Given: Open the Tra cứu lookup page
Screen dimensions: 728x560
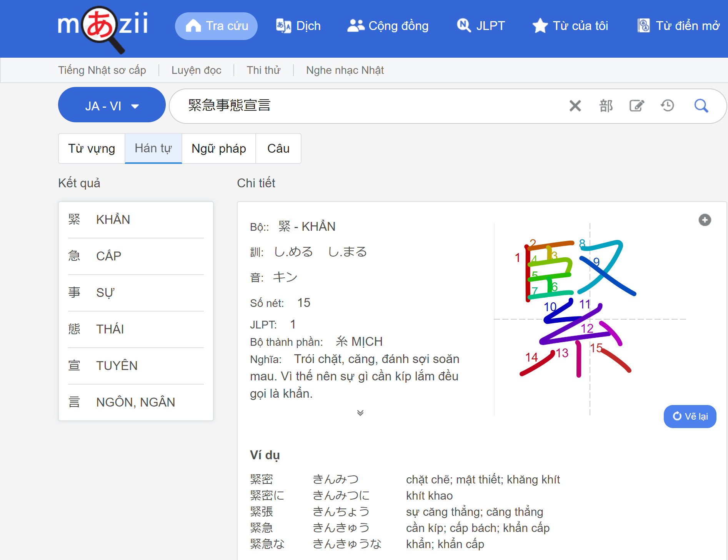Looking at the screenshot, I should tap(216, 26).
